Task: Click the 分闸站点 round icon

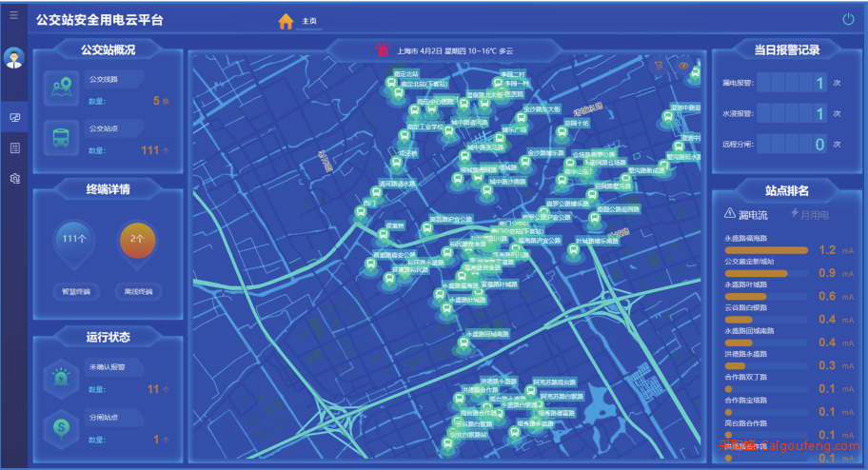Action: tap(61, 429)
